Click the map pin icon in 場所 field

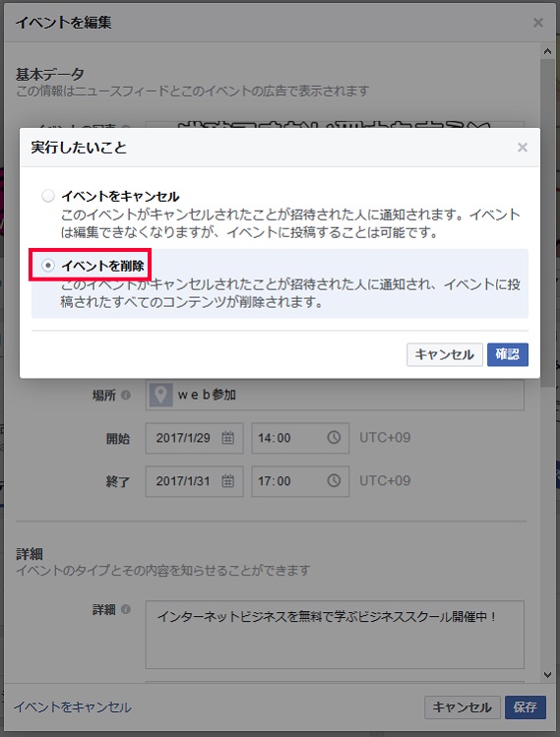[x=160, y=395]
